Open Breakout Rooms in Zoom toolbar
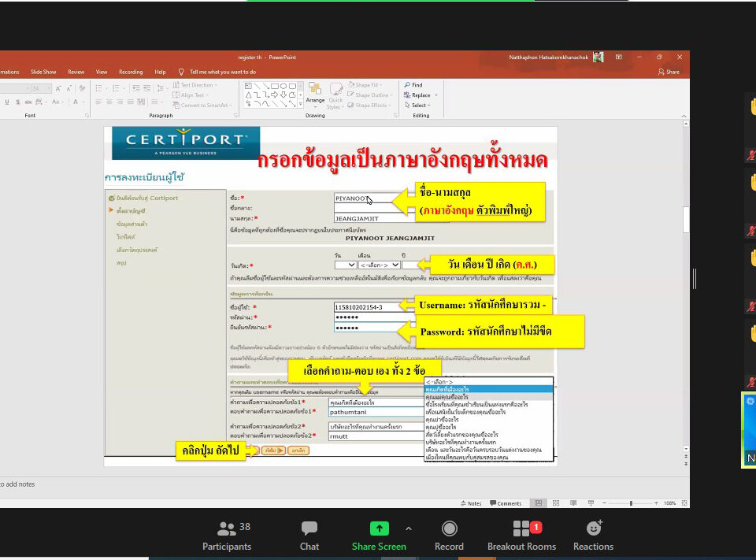756x560 pixels. (x=521, y=536)
